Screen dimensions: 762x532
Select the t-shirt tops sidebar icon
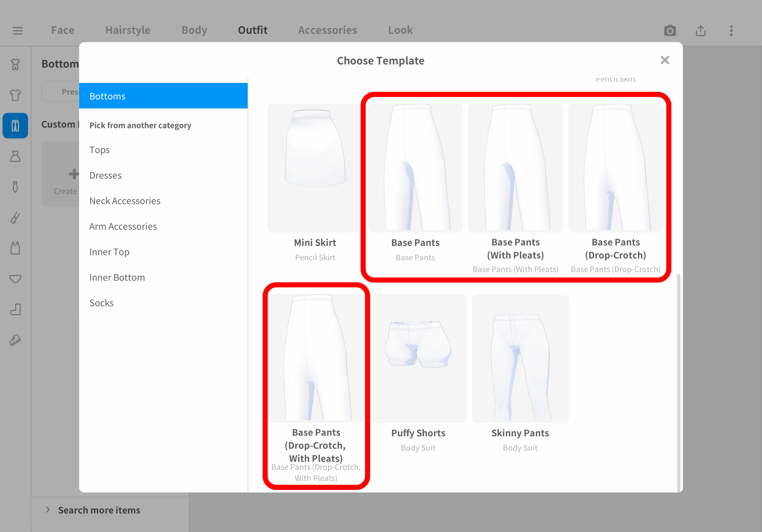click(15, 95)
